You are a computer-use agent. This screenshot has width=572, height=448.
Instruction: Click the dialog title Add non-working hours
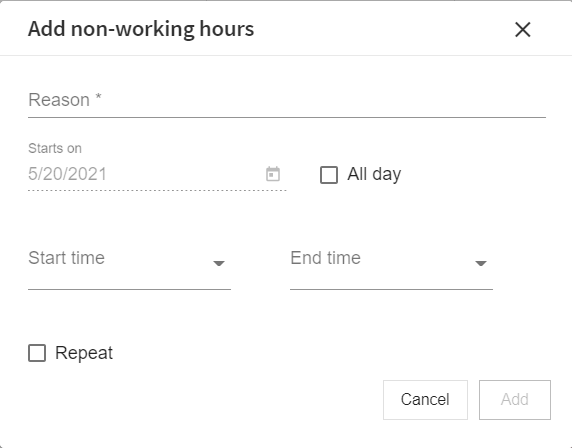141,29
